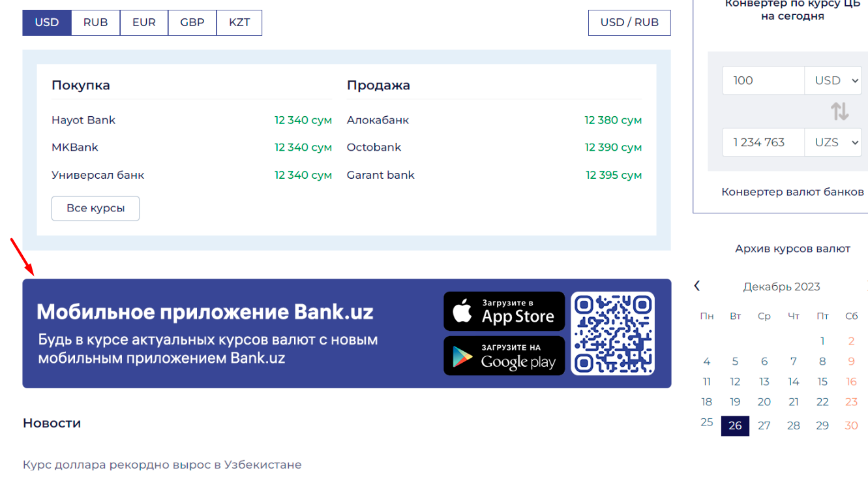
Task: Select December 30 in the calendar
Action: [851, 425]
